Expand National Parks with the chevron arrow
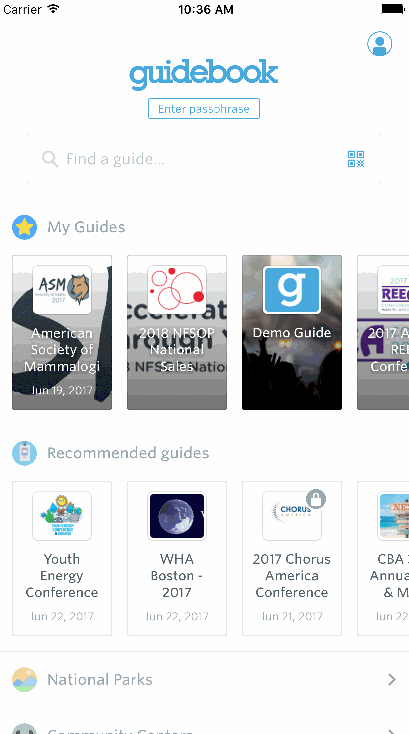 coord(392,680)
